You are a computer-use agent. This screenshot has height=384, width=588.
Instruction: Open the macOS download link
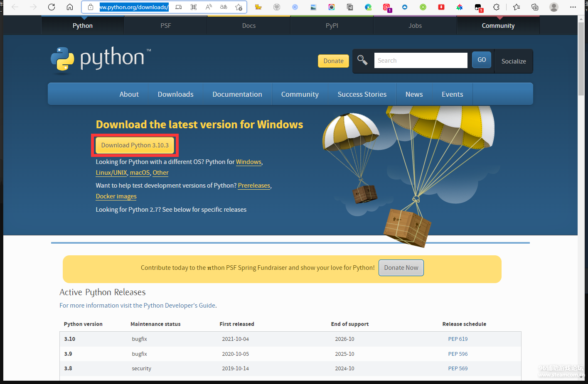[140, 173]
